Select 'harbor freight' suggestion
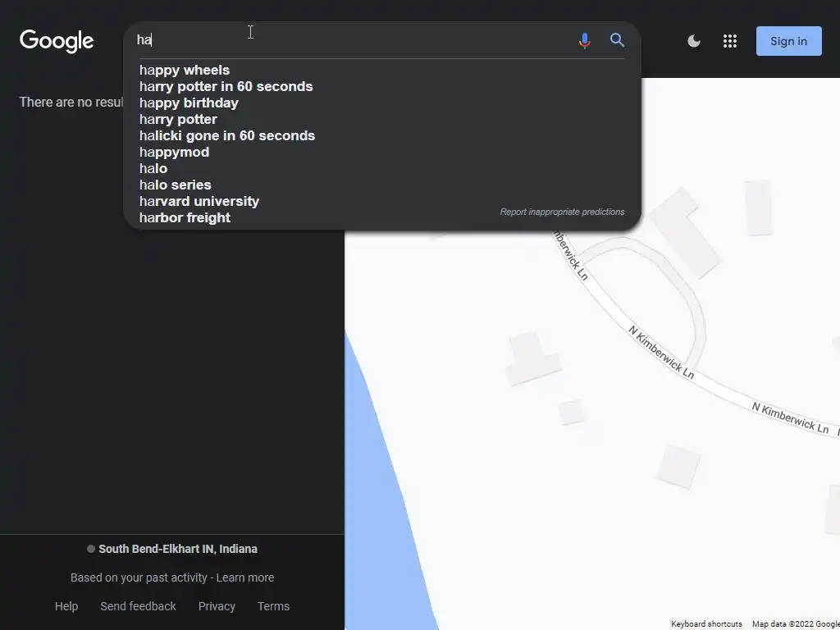840x630 pixels. point(185,217)
